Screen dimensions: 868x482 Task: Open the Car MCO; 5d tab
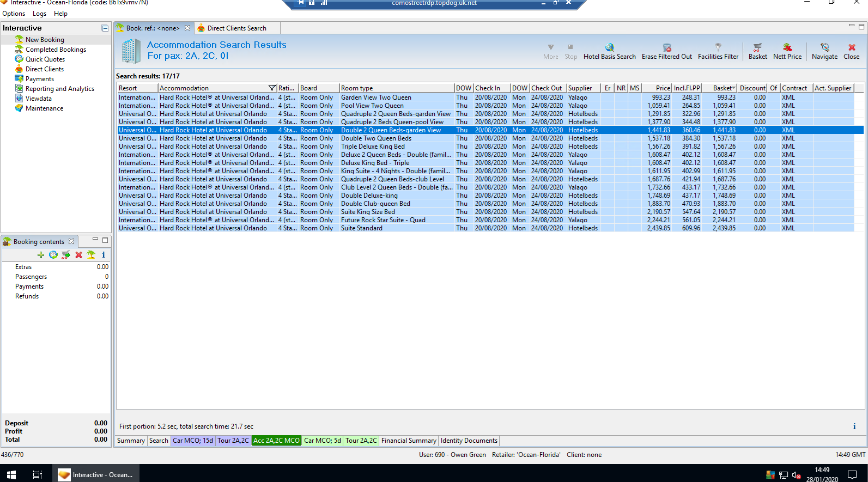[323, 441]
